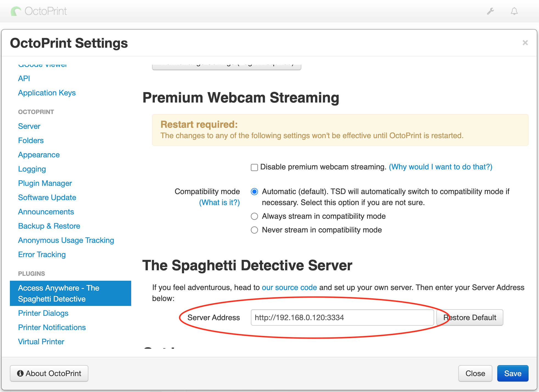
Task: Open the notifications bell icon
Action: pos(514,11)
